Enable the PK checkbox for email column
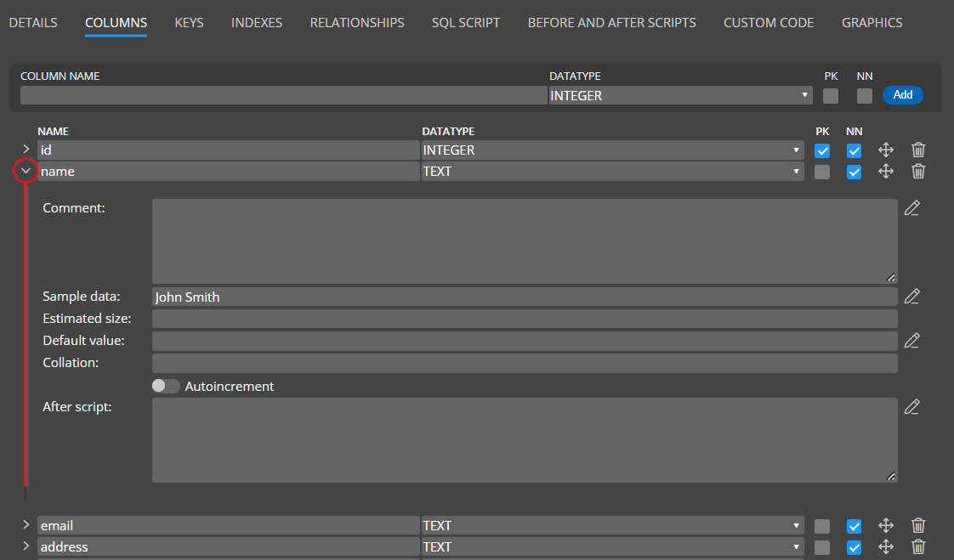 [x=822, y=525]
